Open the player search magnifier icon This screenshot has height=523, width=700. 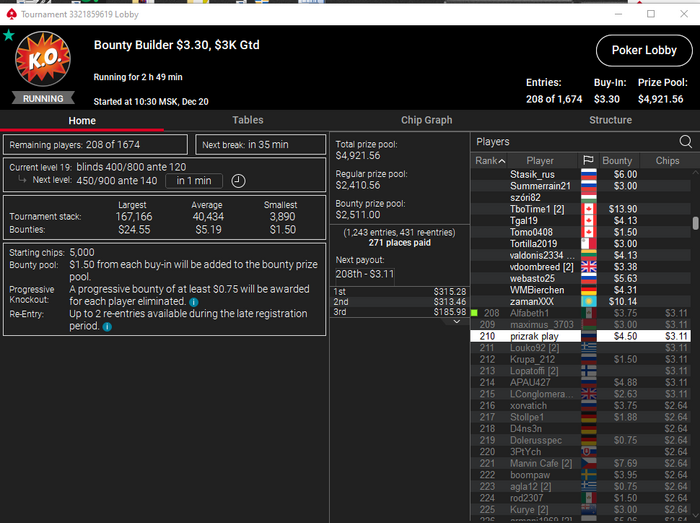pyautogui.click(x=685, y=142)
